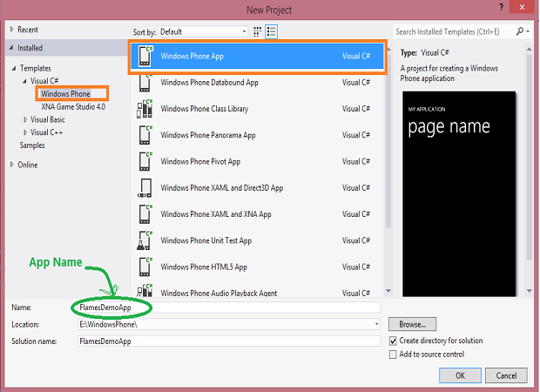Collapse the Visual C# tree node
The width and height of the screenshot is (540, 392).
[24, 81]
